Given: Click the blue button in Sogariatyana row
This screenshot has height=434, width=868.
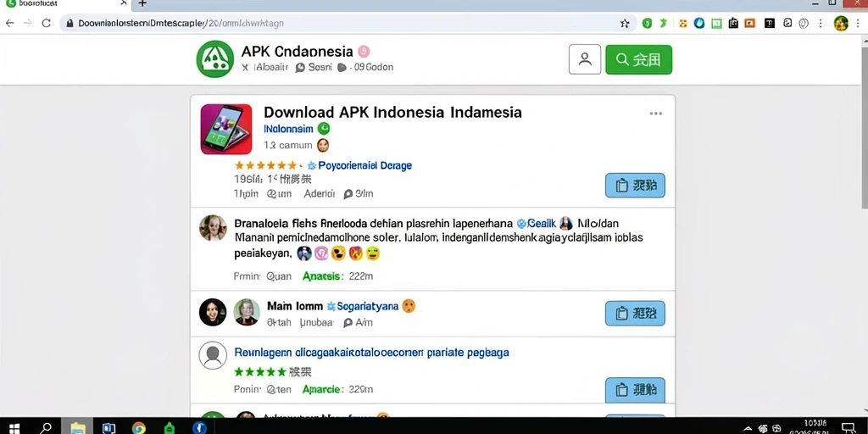Looking at the screenshot, I should pyautogui.click(x=635, y=314).
